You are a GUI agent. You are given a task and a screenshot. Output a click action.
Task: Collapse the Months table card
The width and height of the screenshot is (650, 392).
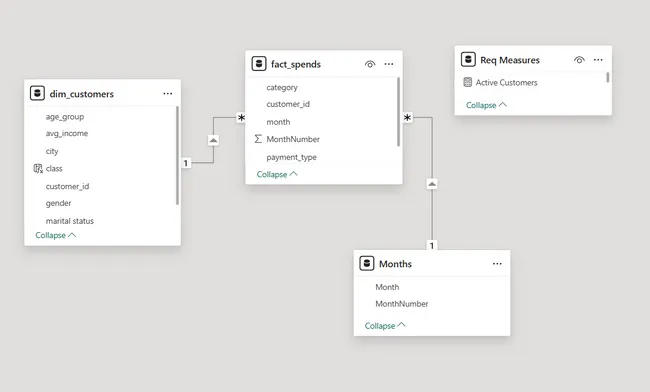(x=385, y=326)
